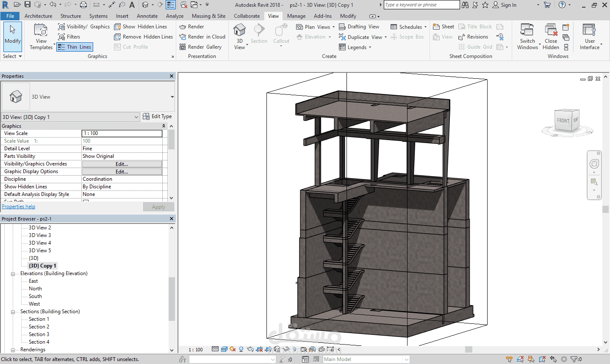Click Edit for Graphic Display Options
The width and height of the screenshot is (610, 364).
point(122,172)
